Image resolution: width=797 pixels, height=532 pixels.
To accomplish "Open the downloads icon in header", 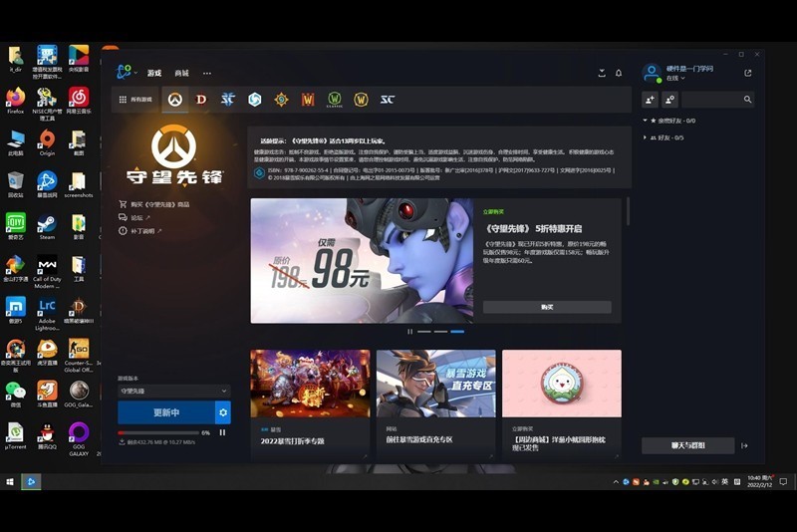I will [x=602, y=73].
